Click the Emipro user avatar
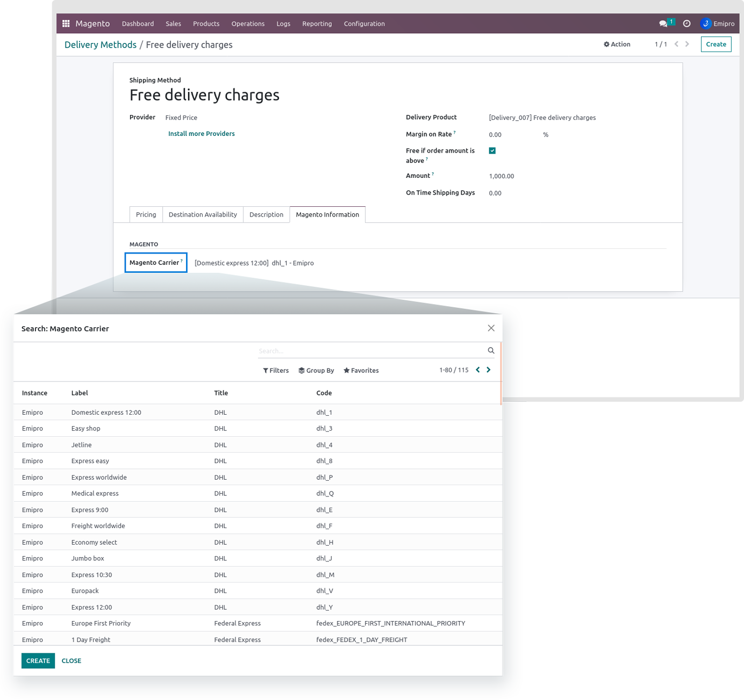Image resolution: width=744 pixels, height=700 pixels. click(x=706, y=24)
